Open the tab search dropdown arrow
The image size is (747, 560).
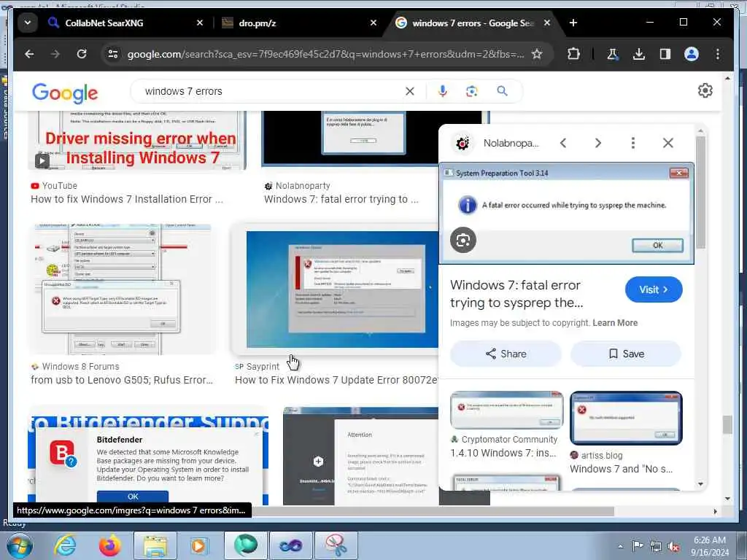[x=28, y=23]
